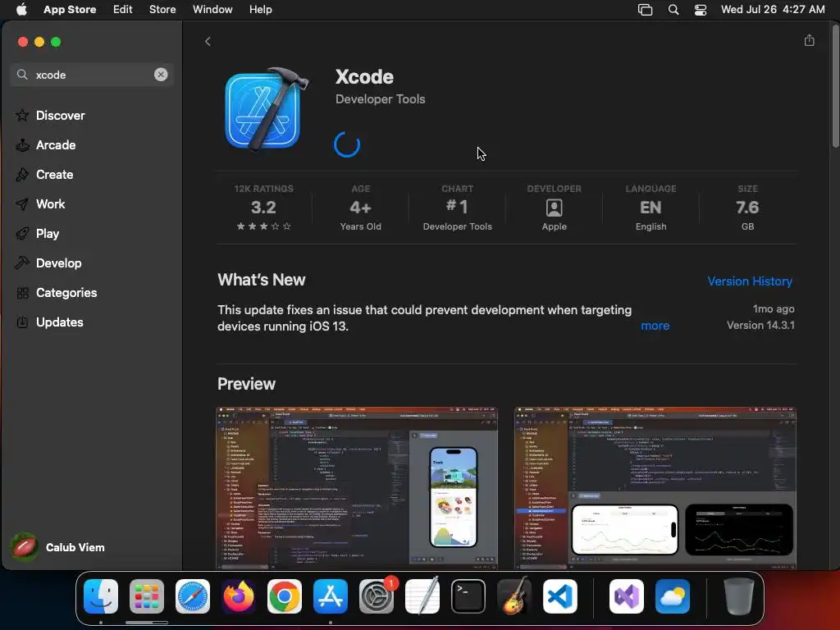Launch Firefox from the Dock

(239, 596)
